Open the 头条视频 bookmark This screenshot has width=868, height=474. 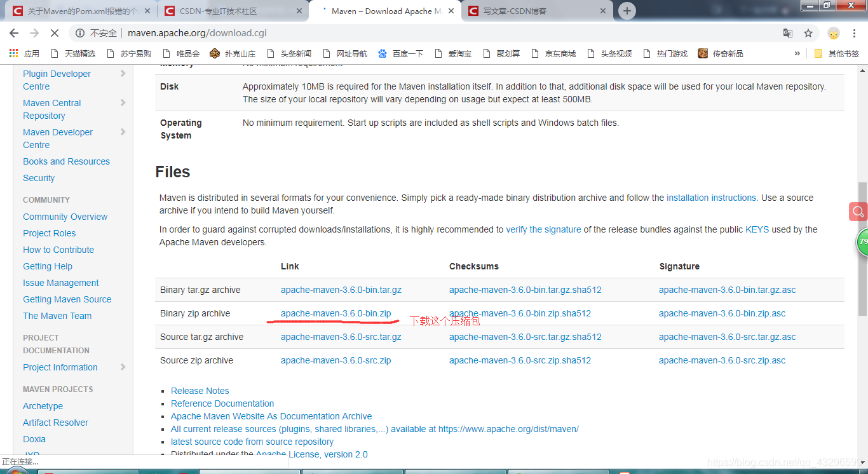[x=609, y=53]
